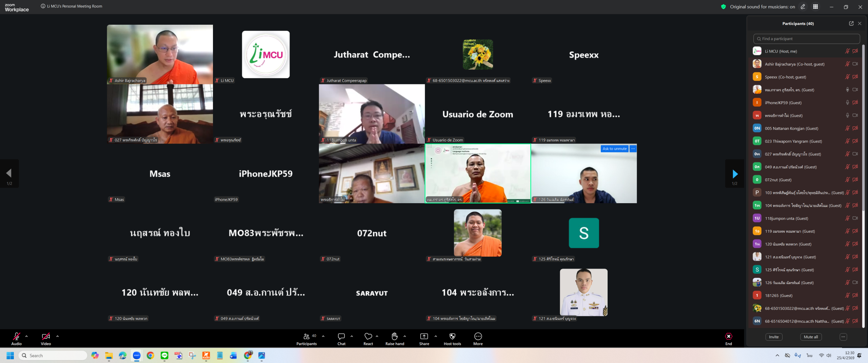Open the Chat panel
Screen dimensions: 868x363
341,338
